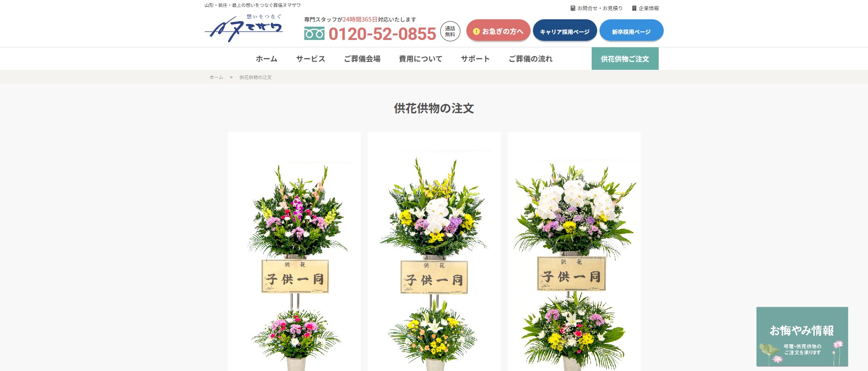Open the 新卒採用ページ button
Image resolution: width=868 pixels, height=371 pixels.
[x=631, y=30]
